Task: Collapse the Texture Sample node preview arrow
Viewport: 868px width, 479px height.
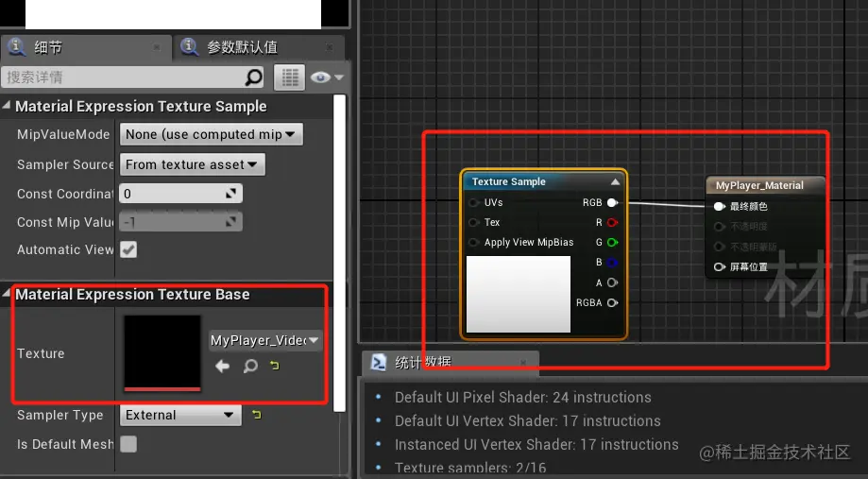Action: tap(615, 181)
